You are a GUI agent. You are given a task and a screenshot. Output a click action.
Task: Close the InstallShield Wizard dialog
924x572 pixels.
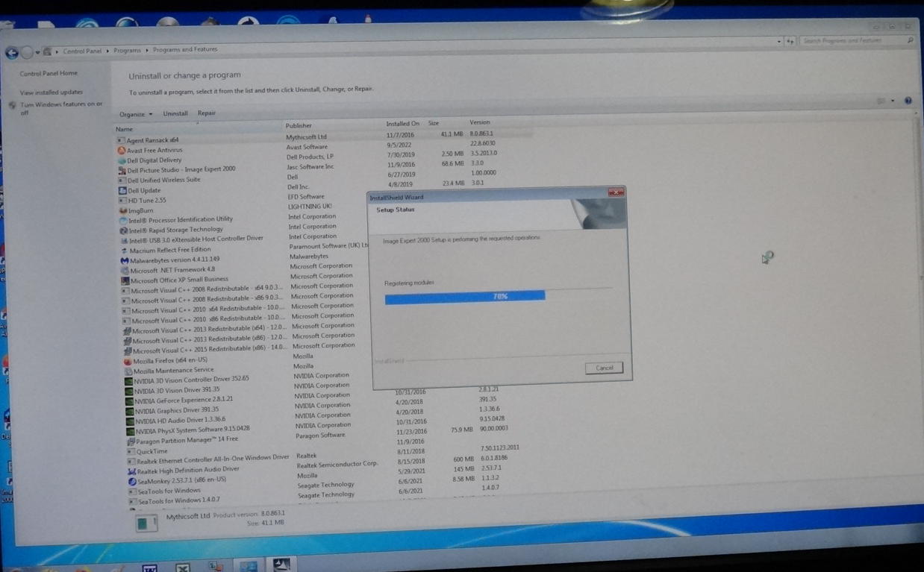click(x=616, y=192)
